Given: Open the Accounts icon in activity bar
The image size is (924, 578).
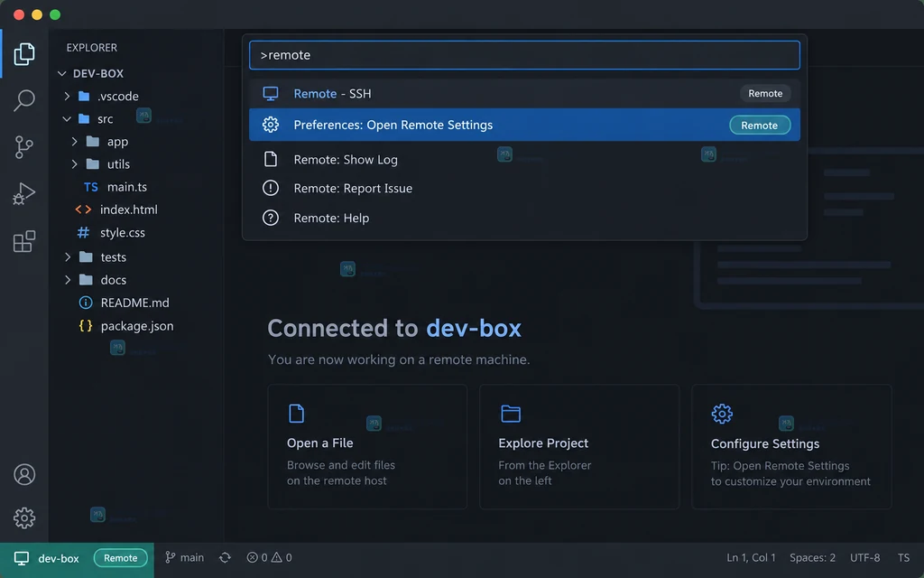Looking at the screenshot, I should coord(24,474).
